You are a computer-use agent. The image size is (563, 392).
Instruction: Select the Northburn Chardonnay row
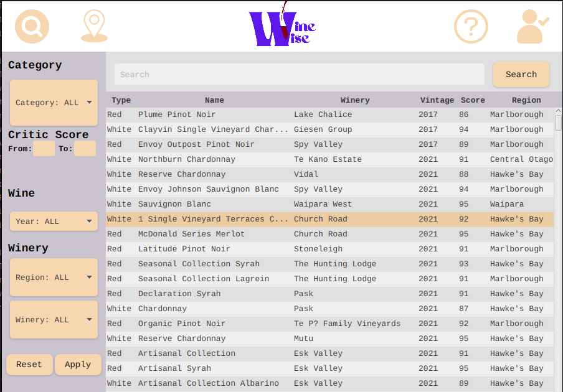[x=329, y=159]
